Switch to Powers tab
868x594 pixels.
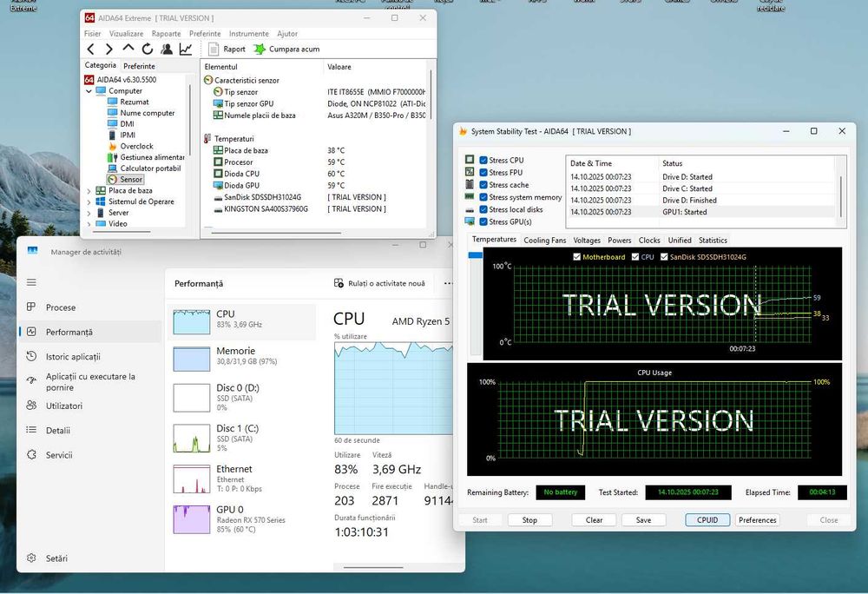click(620, 241)
